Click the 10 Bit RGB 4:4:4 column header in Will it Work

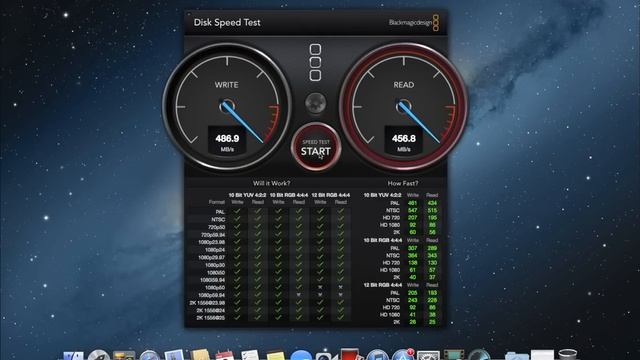point(289,195)
